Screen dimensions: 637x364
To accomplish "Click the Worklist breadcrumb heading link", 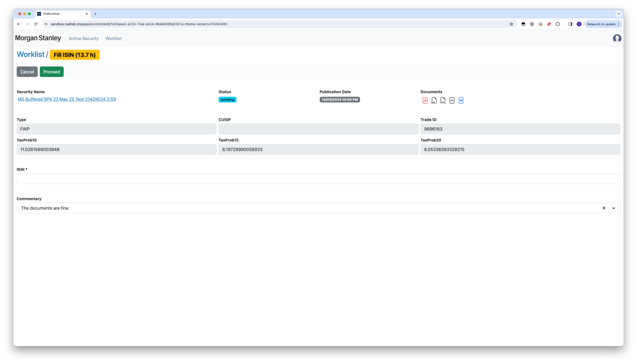I will click(x=31, y=54).
